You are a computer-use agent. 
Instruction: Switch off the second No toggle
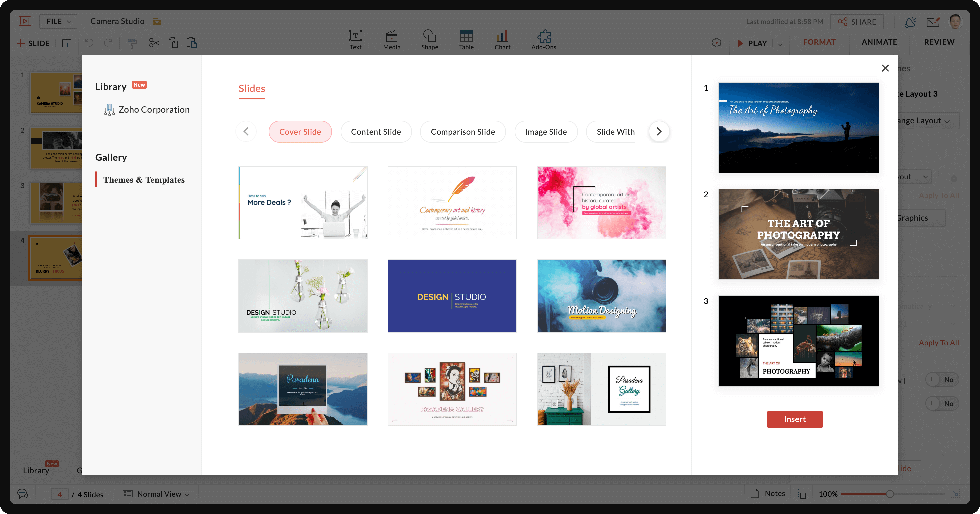coord(942,403)
